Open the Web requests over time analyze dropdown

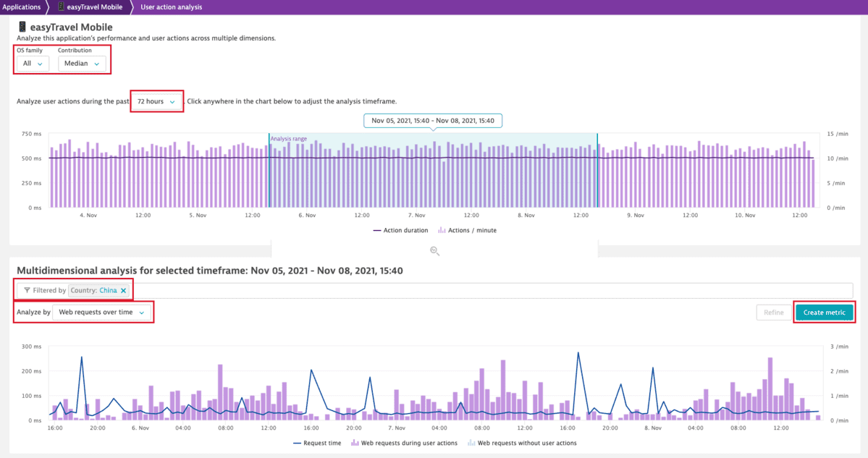(x=102, y=312)
